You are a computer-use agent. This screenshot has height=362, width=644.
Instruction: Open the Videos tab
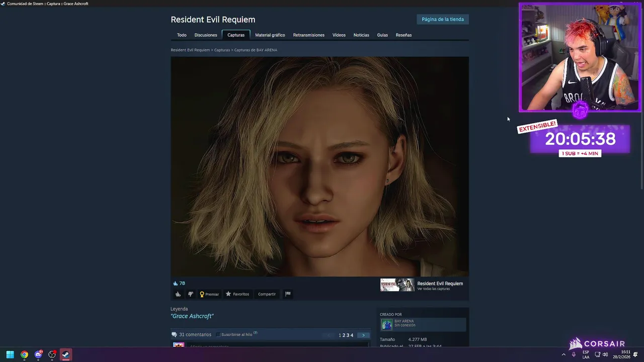(339, 35)
